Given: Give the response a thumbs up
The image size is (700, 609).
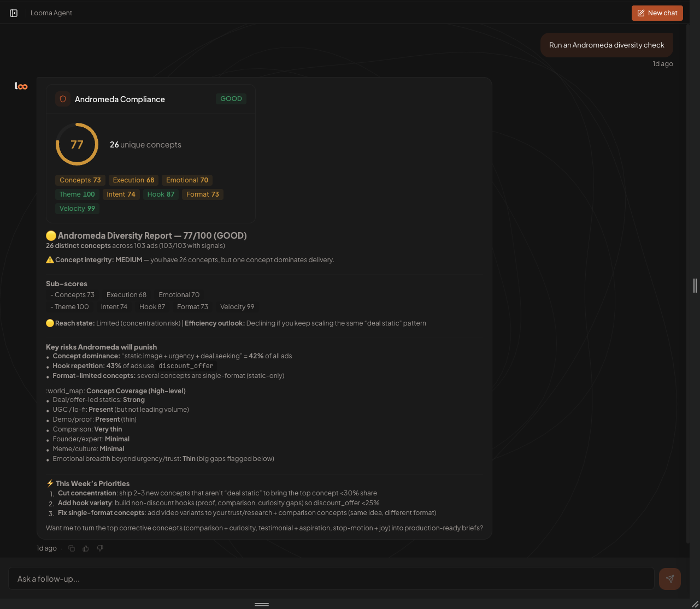Looking at the screenshot, I should [86, 548].
